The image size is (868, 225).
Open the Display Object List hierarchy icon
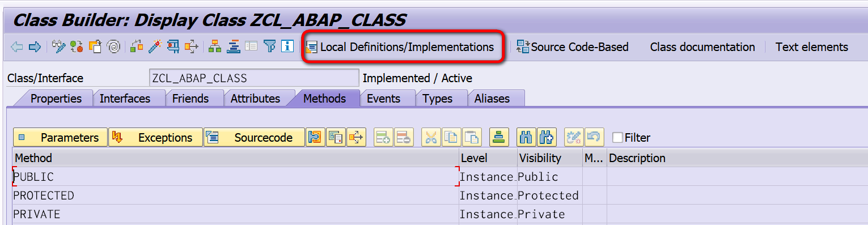(x=215, y=47)
